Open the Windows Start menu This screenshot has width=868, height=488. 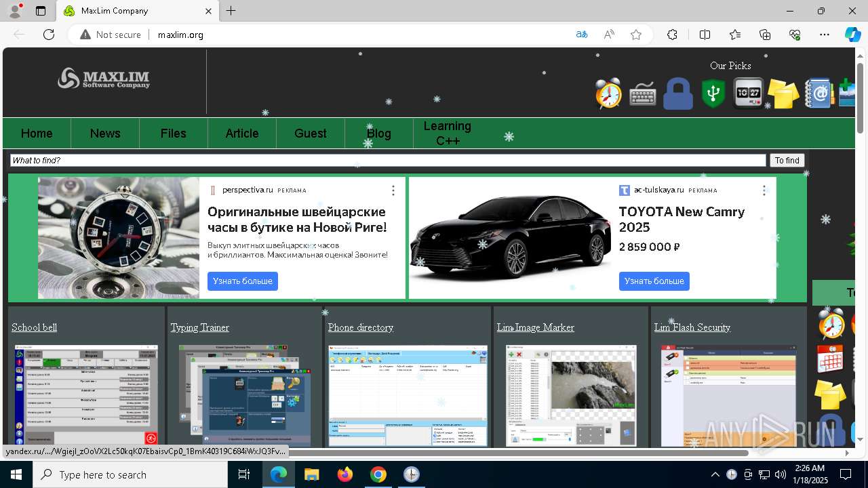click(16, 474)
